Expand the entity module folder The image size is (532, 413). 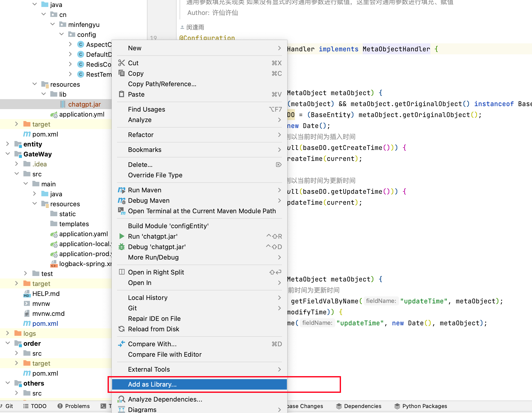[x=7, y=144]
